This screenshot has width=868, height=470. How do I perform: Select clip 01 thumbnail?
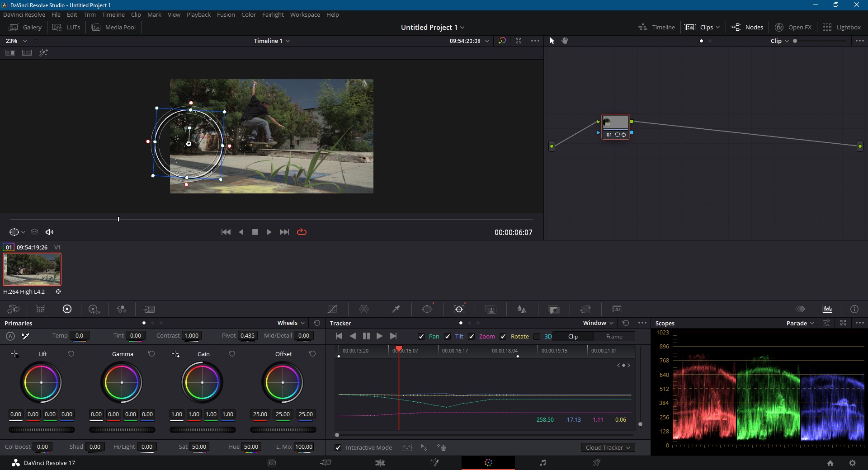click(x=32, y=269)
